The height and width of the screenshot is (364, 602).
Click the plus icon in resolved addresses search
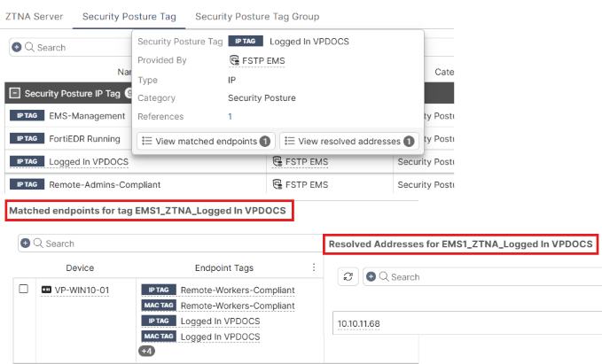coord(371,277)
